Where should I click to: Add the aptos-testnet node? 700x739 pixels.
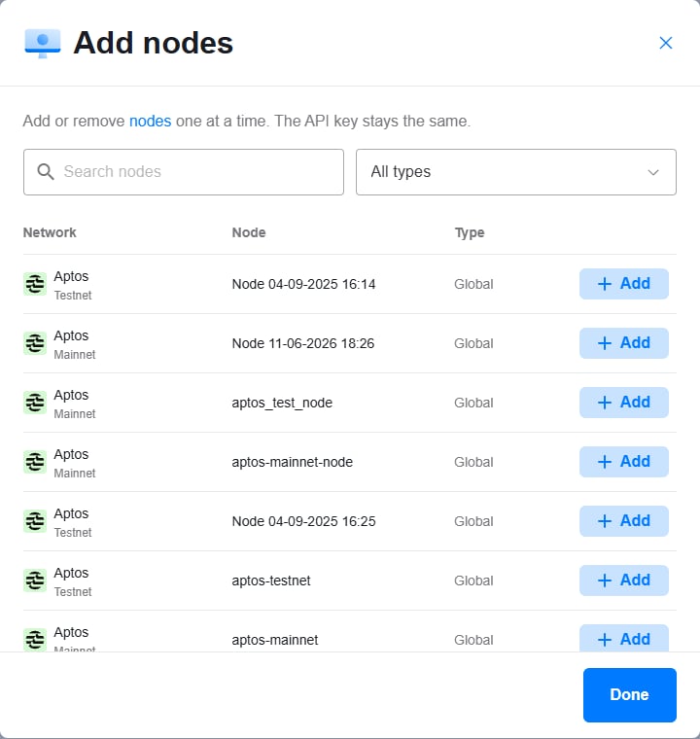(x=623, y=581)
